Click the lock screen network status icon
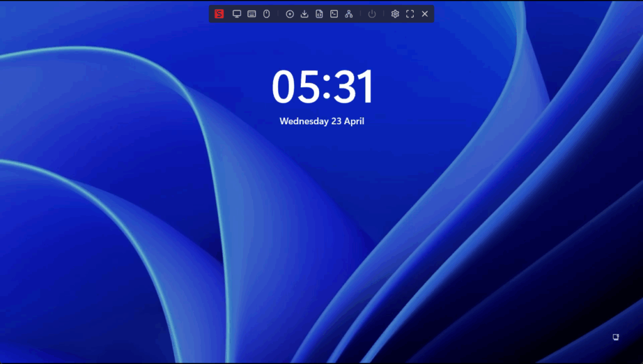643x364 pixels. tap(616, 337)
